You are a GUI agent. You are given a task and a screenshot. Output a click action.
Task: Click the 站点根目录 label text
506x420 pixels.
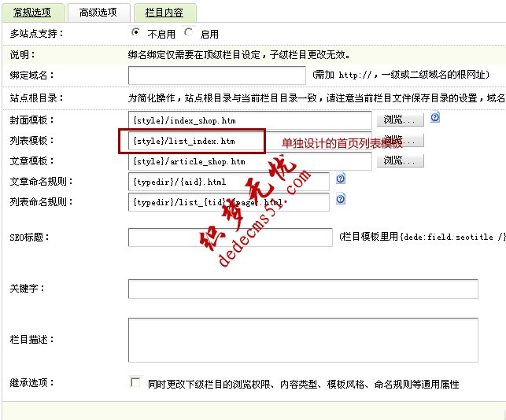(x=36, y=98)
